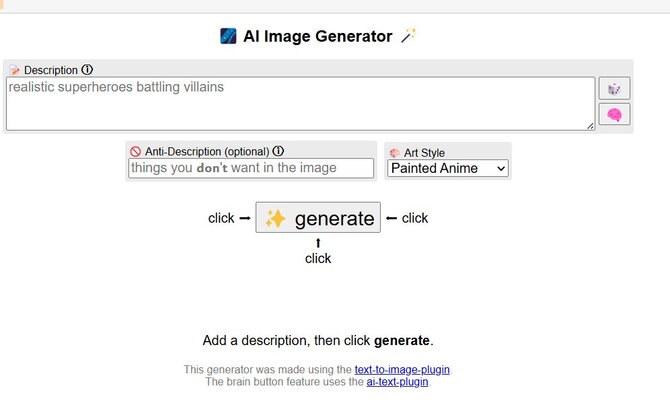
Task: Click into the Anti-Description input field
Action: click(x=251, y=168)
